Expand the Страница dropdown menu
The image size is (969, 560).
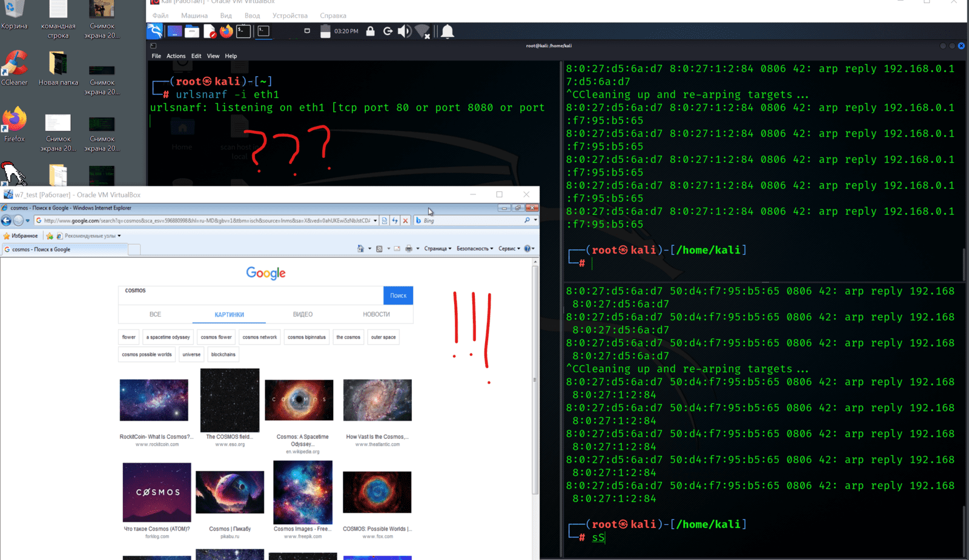[x=438, y=248]
